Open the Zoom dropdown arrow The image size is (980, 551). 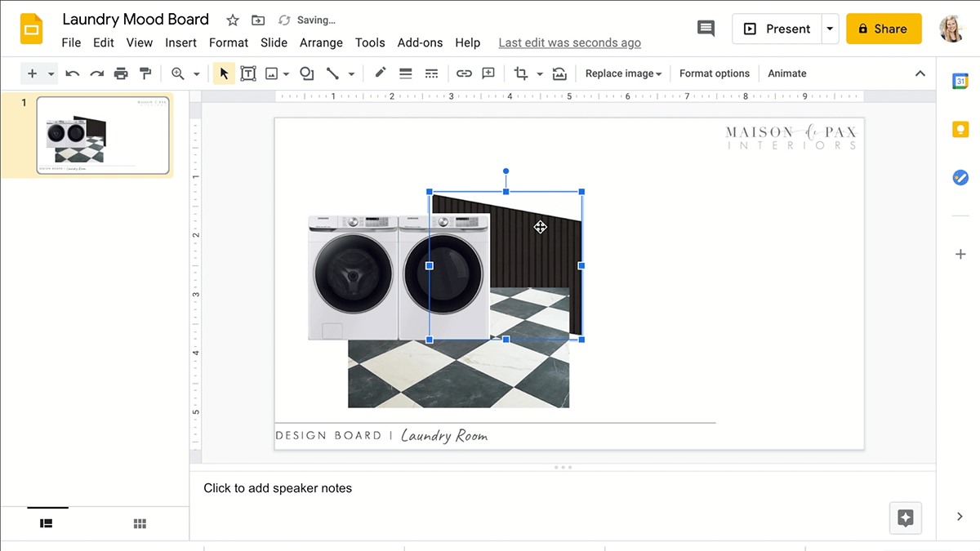click(195, 73)
